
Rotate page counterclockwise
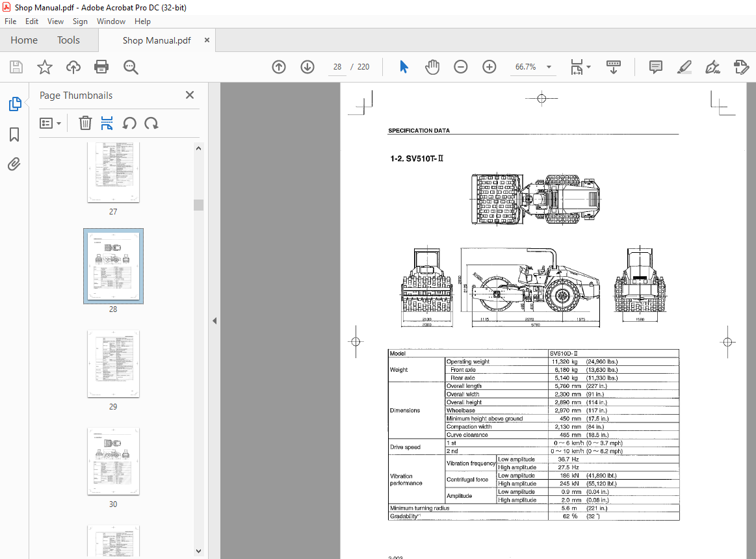[129, 123]
